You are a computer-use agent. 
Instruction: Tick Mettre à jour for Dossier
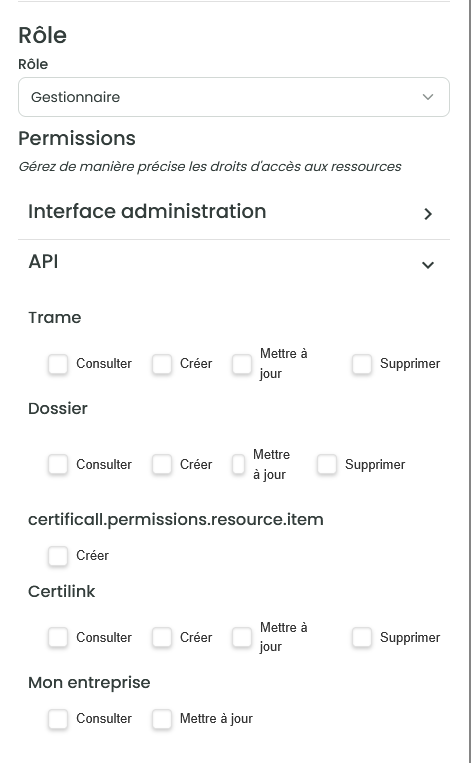(x=238, y=464)
